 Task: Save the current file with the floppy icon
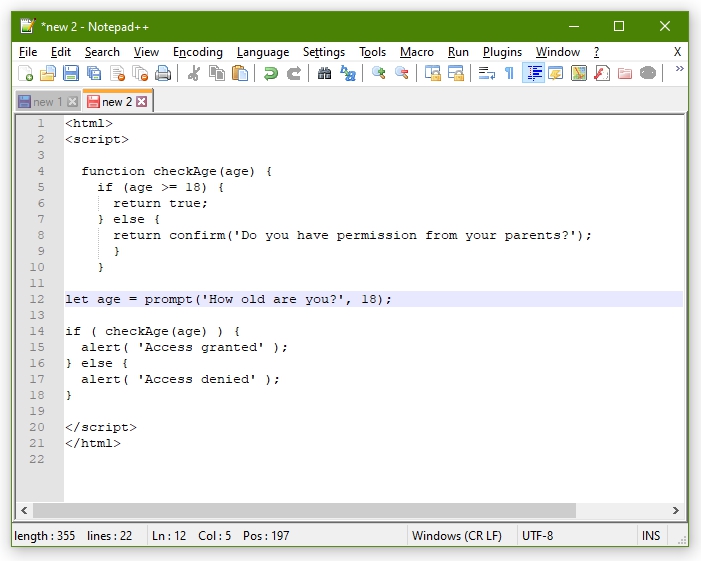click(x=71, y=73)
